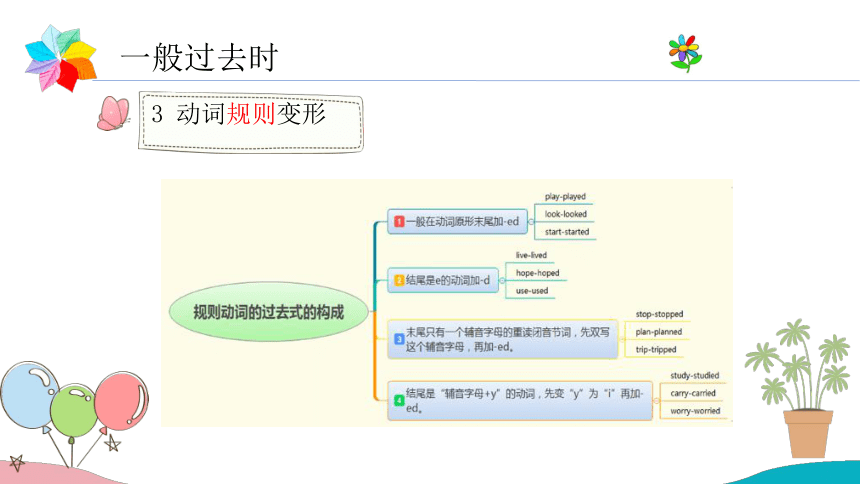Click the red word "规则" in the heading
860x484 pixels.
[x=251, y=114]
